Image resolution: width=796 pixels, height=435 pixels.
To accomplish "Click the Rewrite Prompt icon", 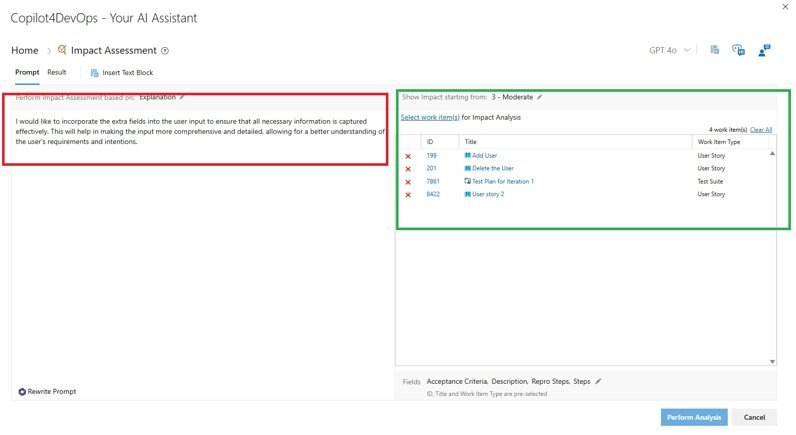I will pyautogui.click(x=22, y=392).
